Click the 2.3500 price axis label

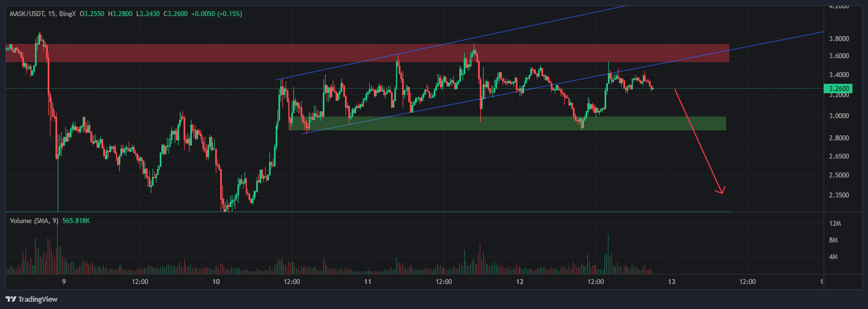pyautogui.click(x=838, y=195)
